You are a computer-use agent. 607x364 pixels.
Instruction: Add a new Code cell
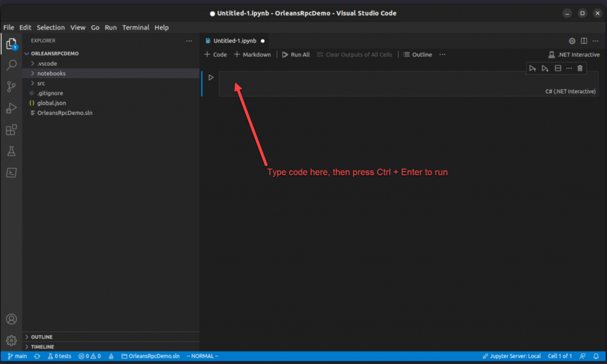216,55
